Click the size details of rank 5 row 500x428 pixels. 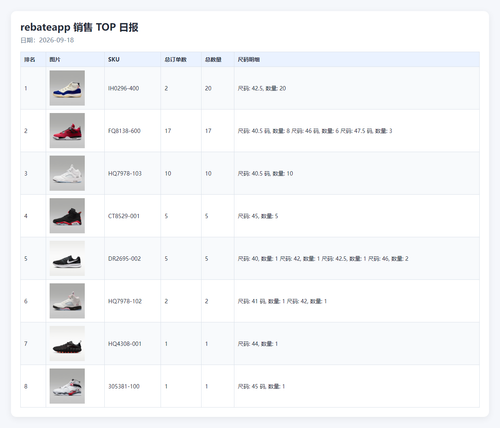(323, 259)
